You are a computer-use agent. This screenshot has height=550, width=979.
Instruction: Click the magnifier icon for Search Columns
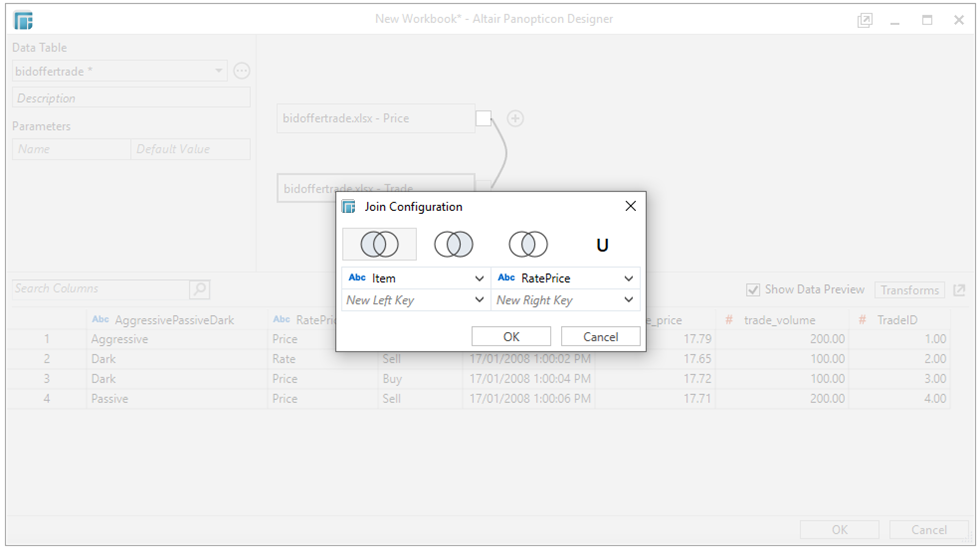(200, 289)
